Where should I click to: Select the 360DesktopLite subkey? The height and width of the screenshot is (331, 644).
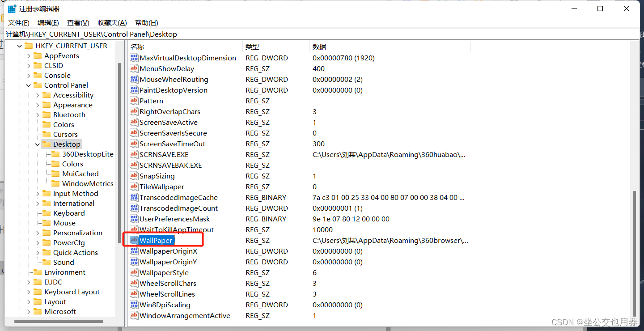point(88,154)
